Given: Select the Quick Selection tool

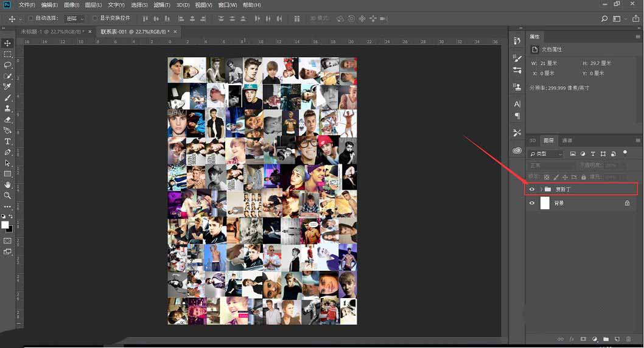Looking at the screenshot, I should (7, 76).
